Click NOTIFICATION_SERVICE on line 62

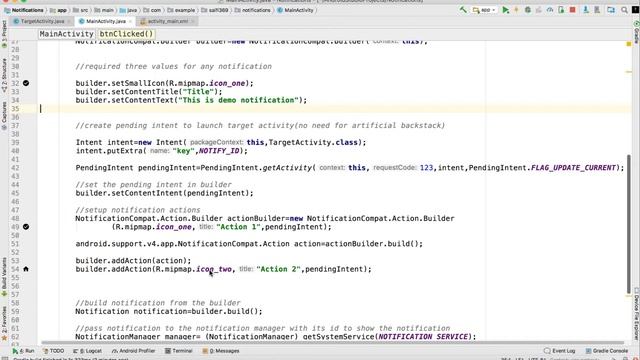pyautogui.click(x=423, y=337)
